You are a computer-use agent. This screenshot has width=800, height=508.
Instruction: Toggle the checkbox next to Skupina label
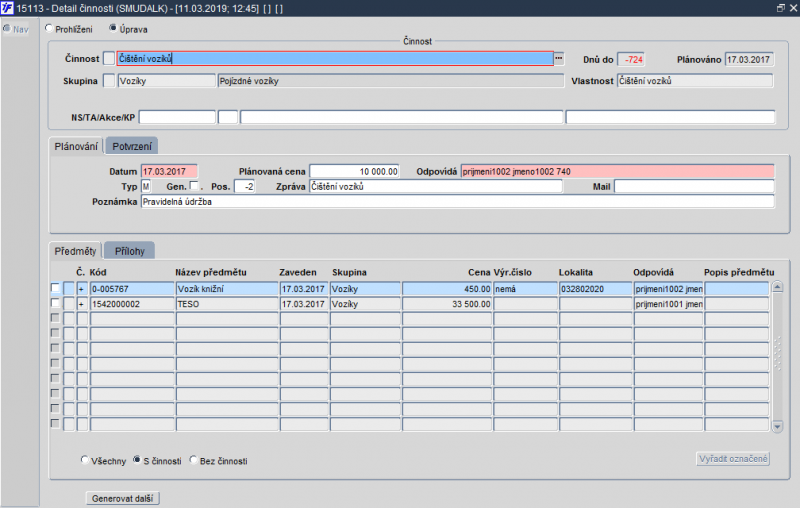[109, 81]
